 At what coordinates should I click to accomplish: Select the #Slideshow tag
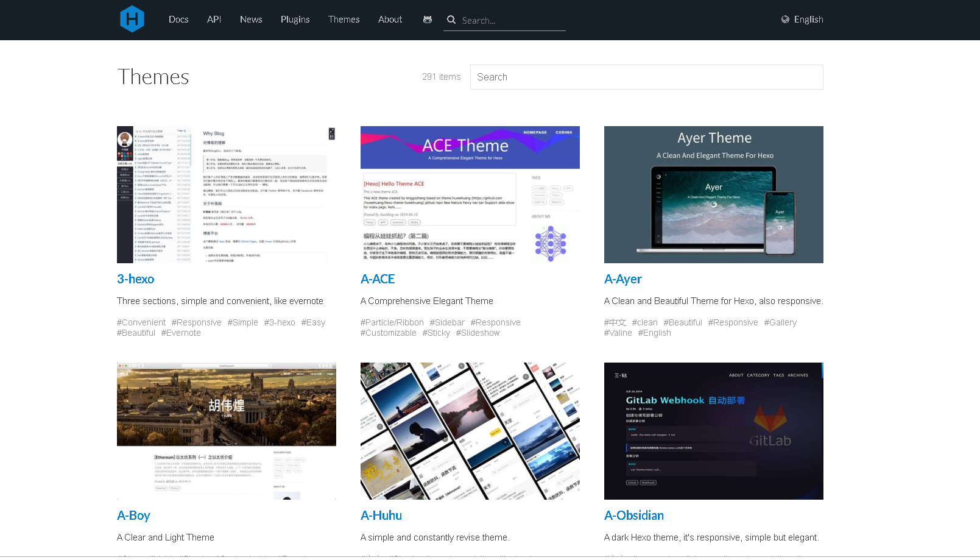pos(478,333)
